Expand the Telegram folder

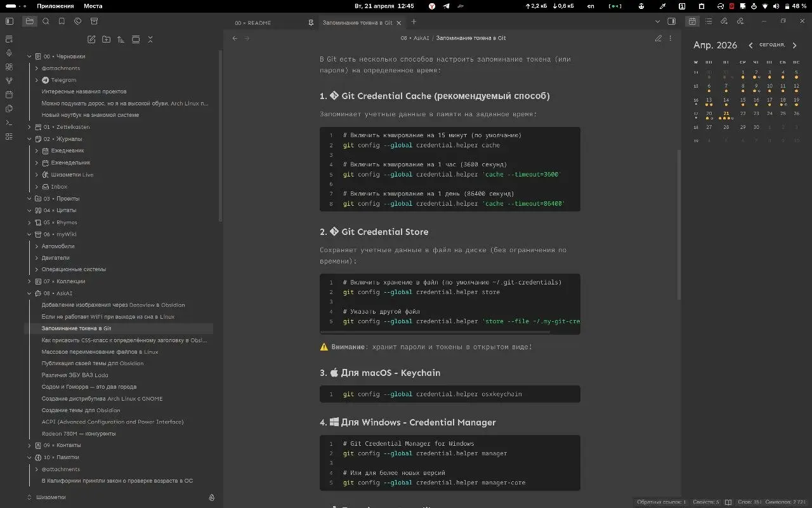[37, 80]
